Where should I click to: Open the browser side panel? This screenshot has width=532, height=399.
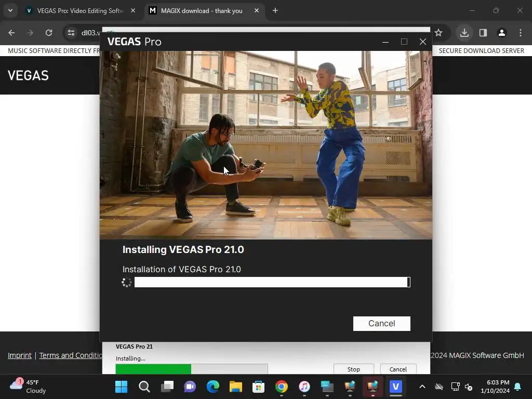483,33
